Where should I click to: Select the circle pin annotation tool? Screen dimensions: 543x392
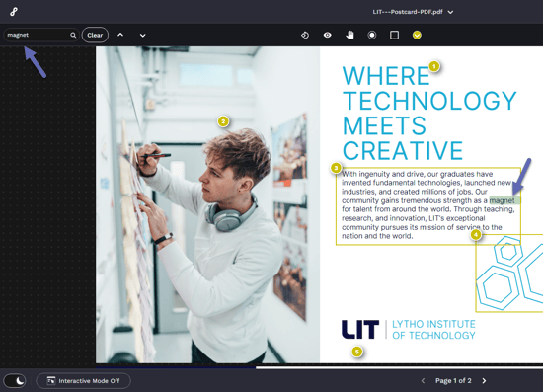pos(372,35)
